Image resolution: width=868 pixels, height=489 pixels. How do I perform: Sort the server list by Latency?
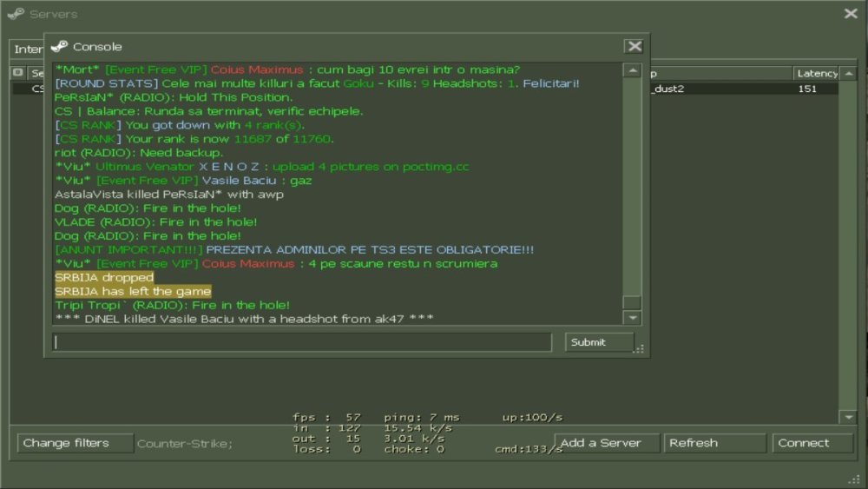pos(817,73)
